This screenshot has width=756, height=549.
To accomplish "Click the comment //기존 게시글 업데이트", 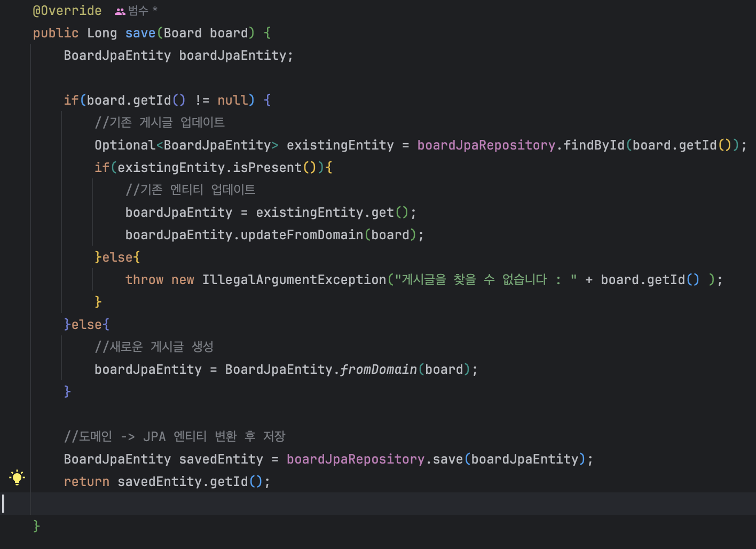I will (160, 123).
